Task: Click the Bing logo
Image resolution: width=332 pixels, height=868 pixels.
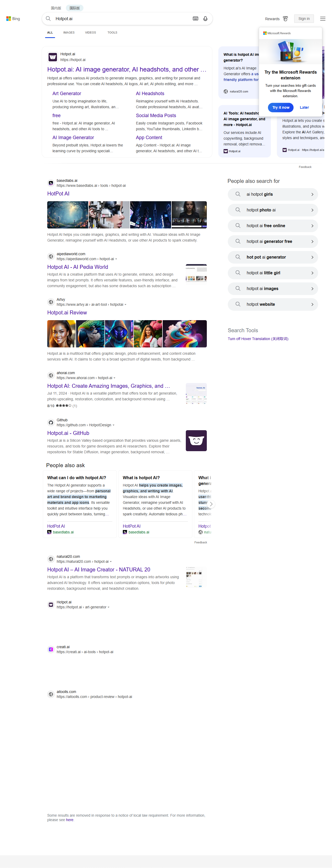Action: [13, 19]
